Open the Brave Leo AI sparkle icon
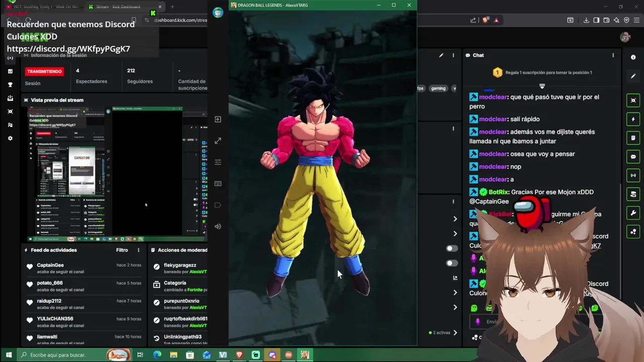The height and width of the screenshot is (362, 644). coord(616,20)
